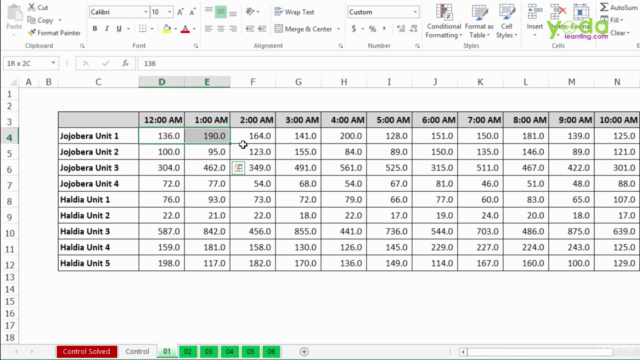Open the Font dialog launcher
Viewport: 640px width, 360px height.
point(196,46)
